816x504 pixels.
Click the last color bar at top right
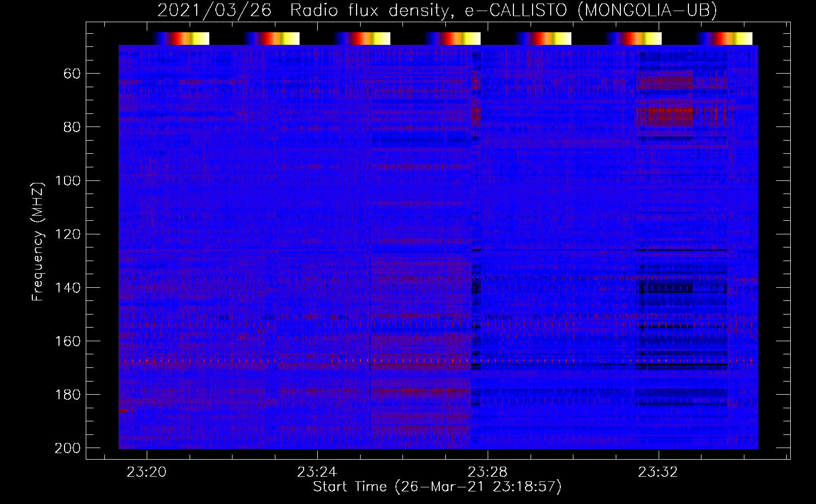click(724, 38)
